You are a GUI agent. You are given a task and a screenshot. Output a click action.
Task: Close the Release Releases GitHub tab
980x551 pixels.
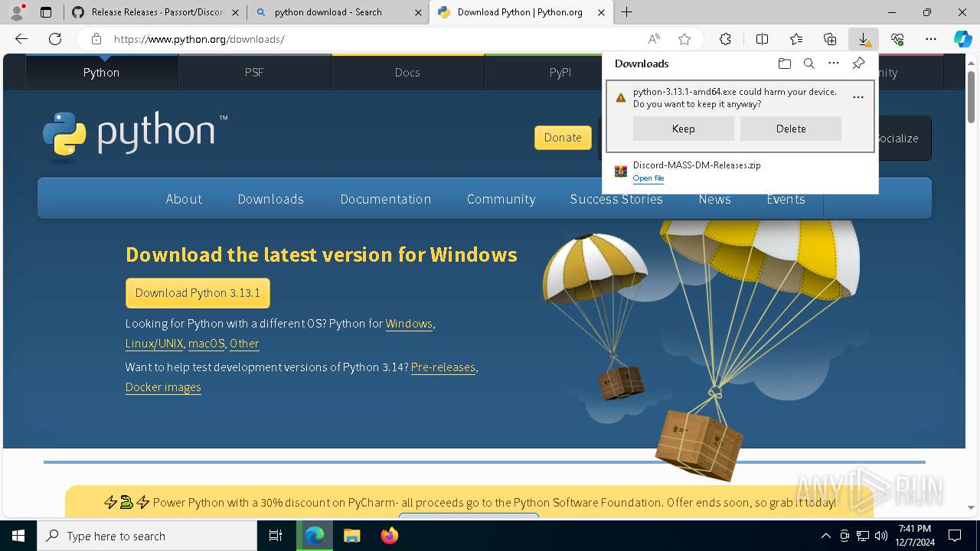pos(235,12)
